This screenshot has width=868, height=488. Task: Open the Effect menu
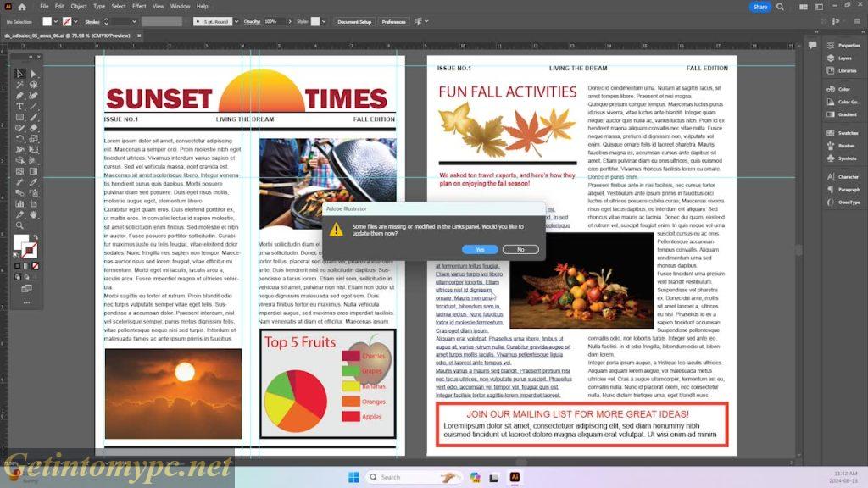139,7
